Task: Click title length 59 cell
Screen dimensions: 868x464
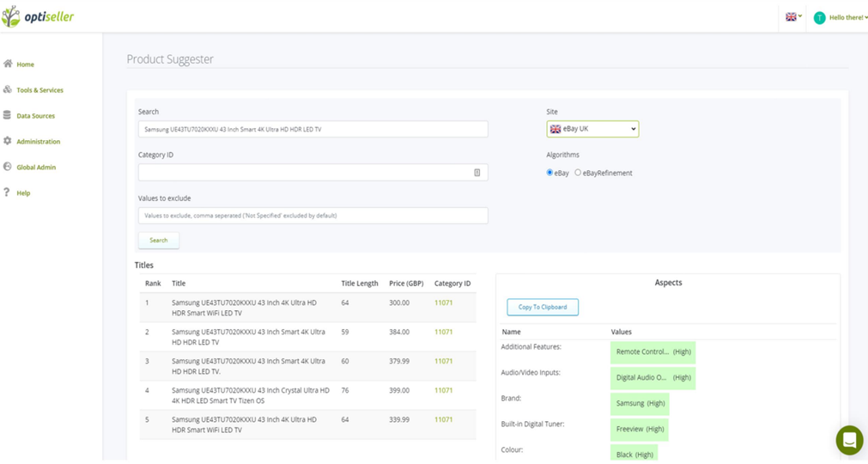Action: [x=345, y=333]
